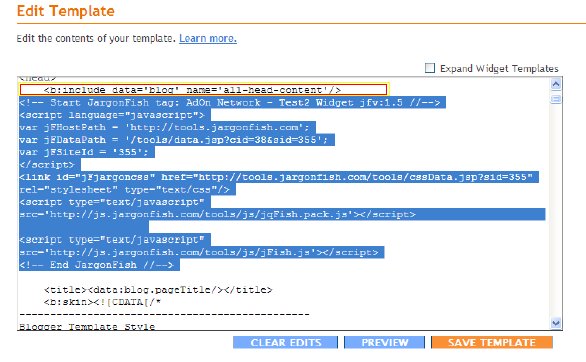
Task: Enable Expand Widget Templates checkbox
Action: 430,68
